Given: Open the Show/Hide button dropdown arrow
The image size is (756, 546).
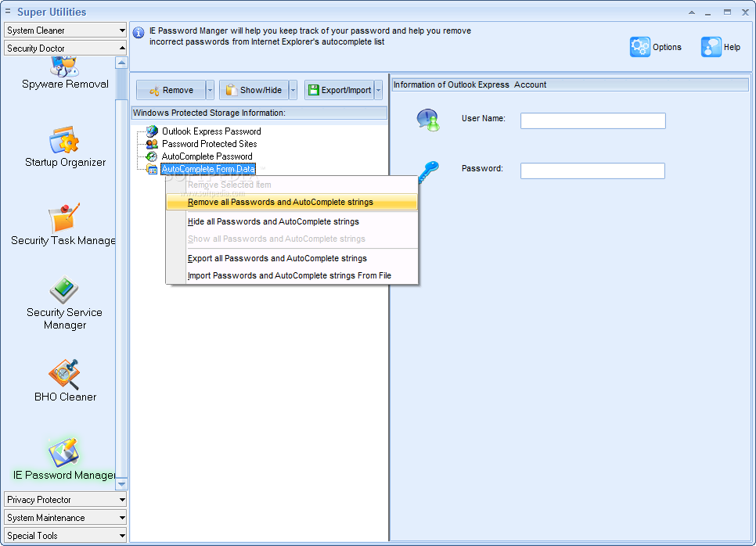Looking at the screenshot, I should click(x=293, y=90).
